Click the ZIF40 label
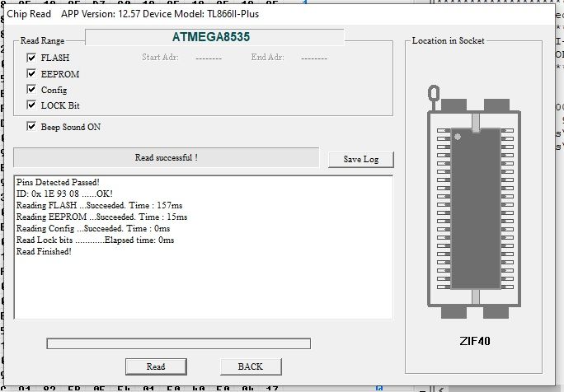564x392 pixels. (475, 341)
